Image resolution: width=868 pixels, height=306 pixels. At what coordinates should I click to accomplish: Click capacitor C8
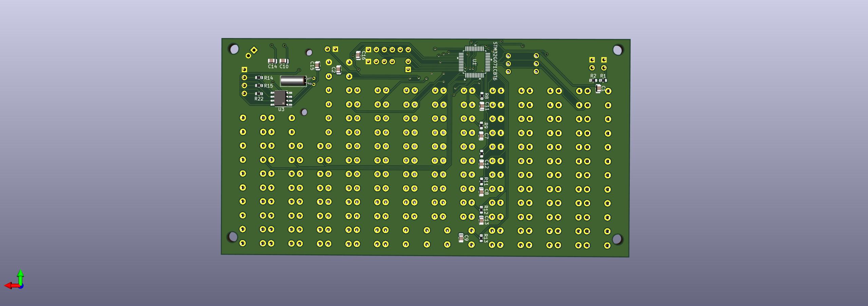481,192
